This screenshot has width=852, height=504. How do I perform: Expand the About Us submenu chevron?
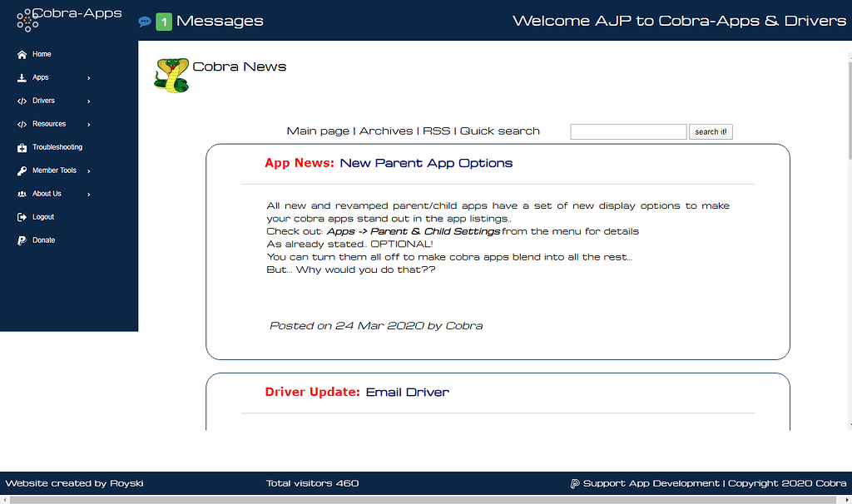[87, 194]
